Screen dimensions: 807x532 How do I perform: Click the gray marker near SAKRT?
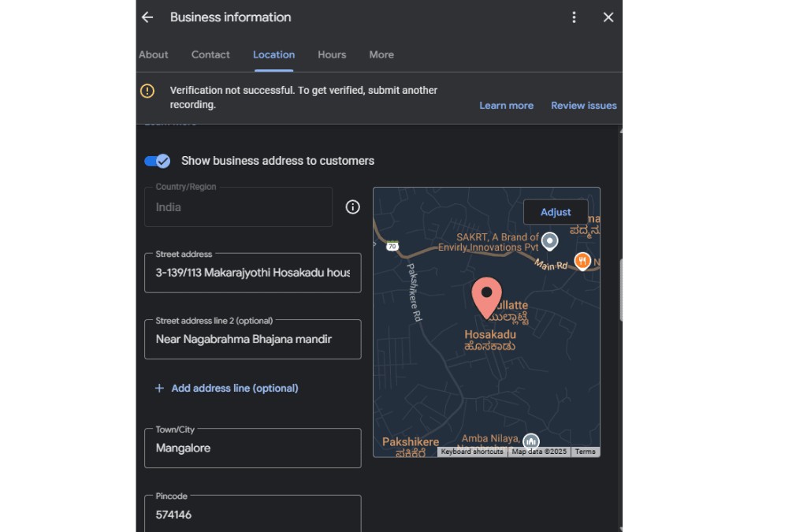click(x=549, y=240)
